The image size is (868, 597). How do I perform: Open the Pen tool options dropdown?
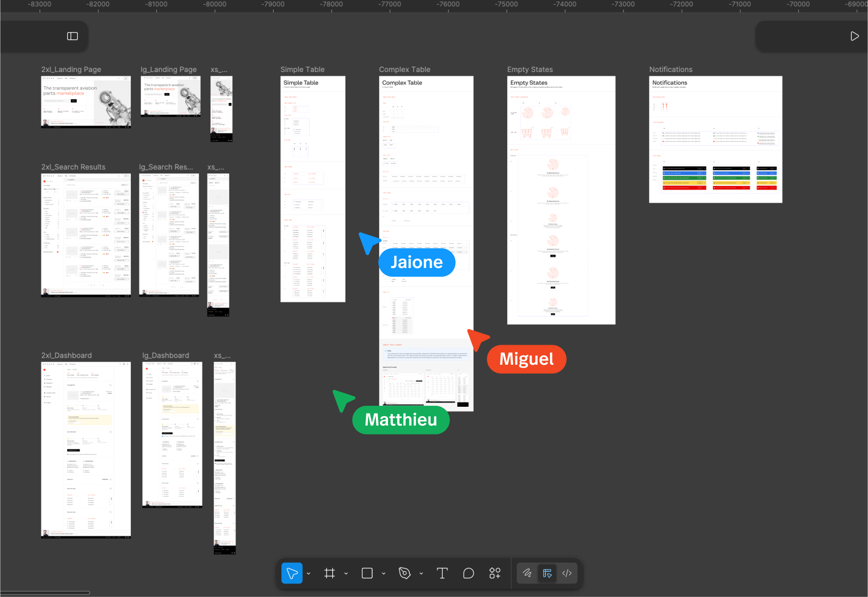(421, 574)
